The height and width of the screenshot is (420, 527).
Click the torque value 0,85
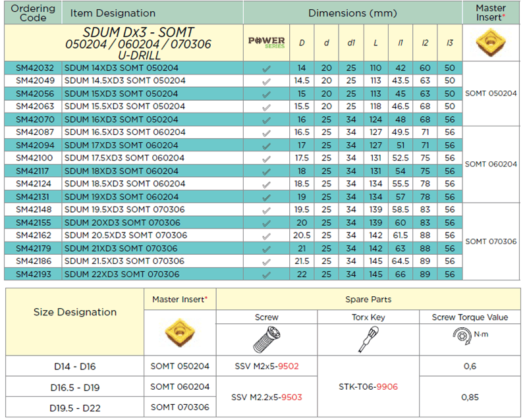470,397
